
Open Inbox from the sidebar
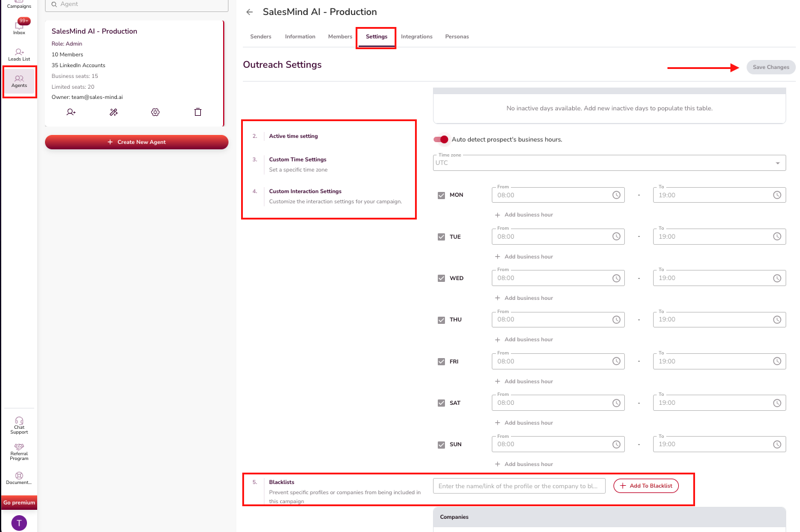19,28
